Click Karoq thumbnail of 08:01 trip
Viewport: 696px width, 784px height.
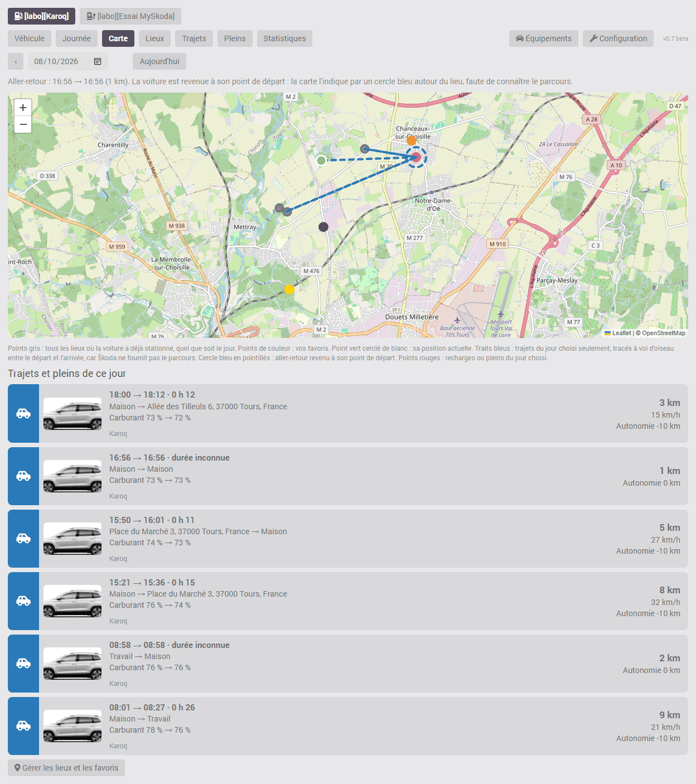(72, 726)
